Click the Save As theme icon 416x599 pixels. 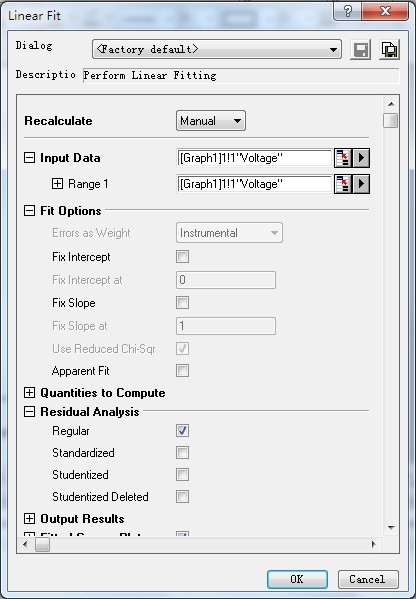point(389,50)
